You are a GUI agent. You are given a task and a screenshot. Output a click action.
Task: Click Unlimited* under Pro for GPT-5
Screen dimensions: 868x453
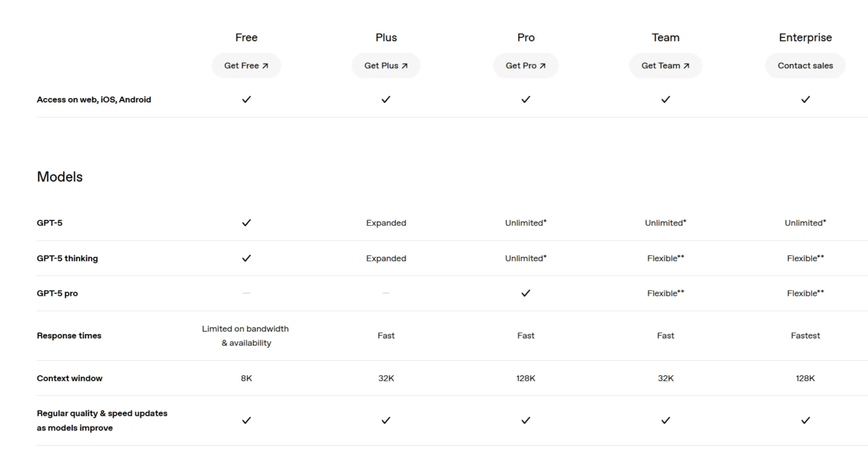pyautogui.click(x=526, y=223)
